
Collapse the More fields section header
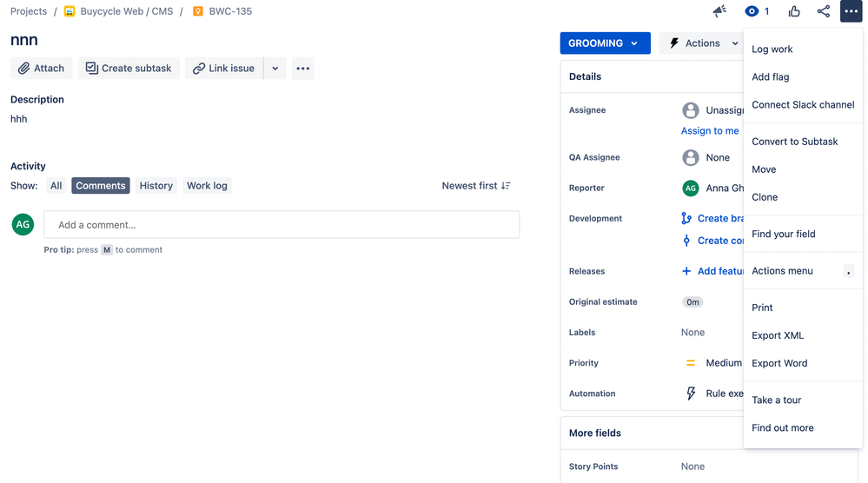(653, 433)
